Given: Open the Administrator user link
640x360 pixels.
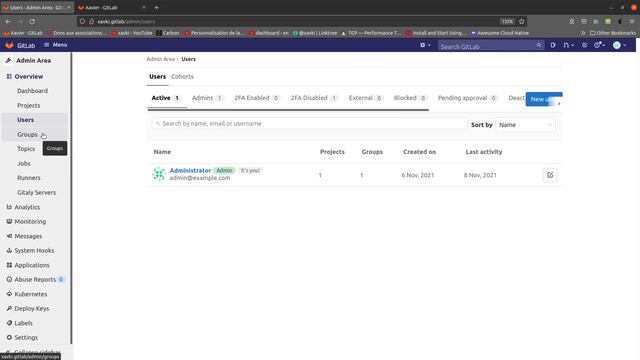Looking at the screenshot, I should click(190, 170).
